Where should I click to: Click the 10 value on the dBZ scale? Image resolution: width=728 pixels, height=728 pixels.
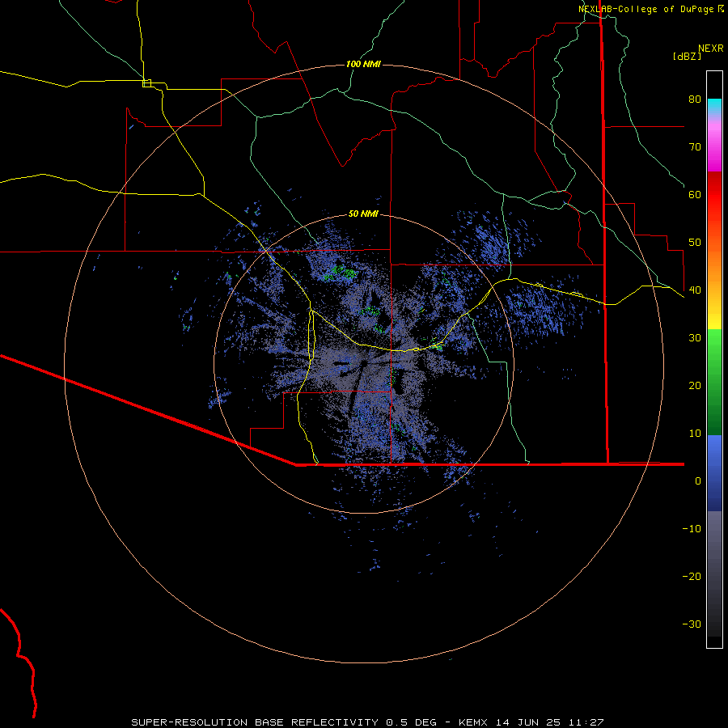695,434
